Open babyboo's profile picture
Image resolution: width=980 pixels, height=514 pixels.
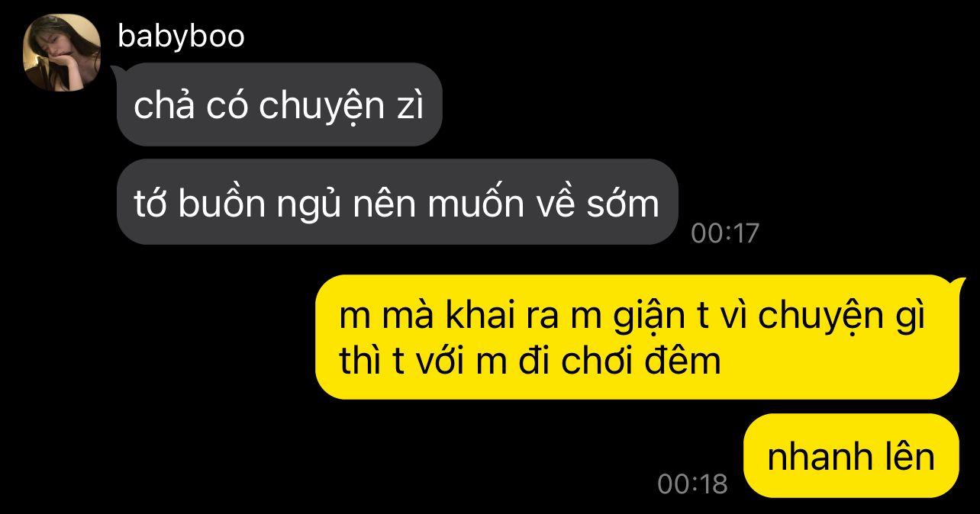pos(63,53)
